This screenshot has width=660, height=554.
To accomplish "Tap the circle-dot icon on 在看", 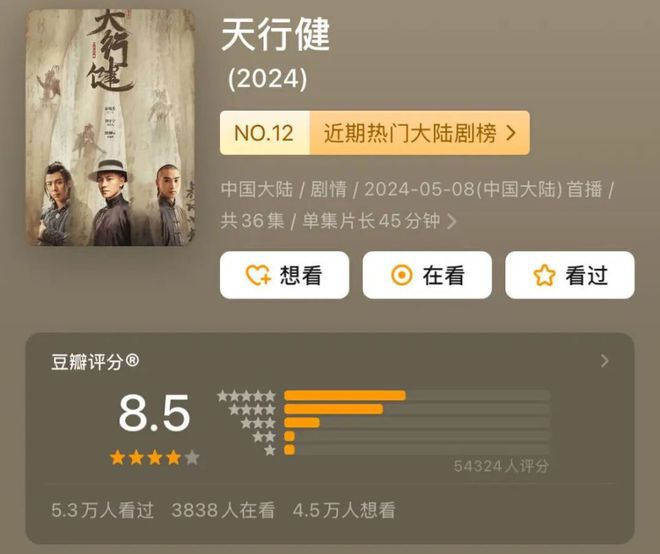I will pos(402,275).
